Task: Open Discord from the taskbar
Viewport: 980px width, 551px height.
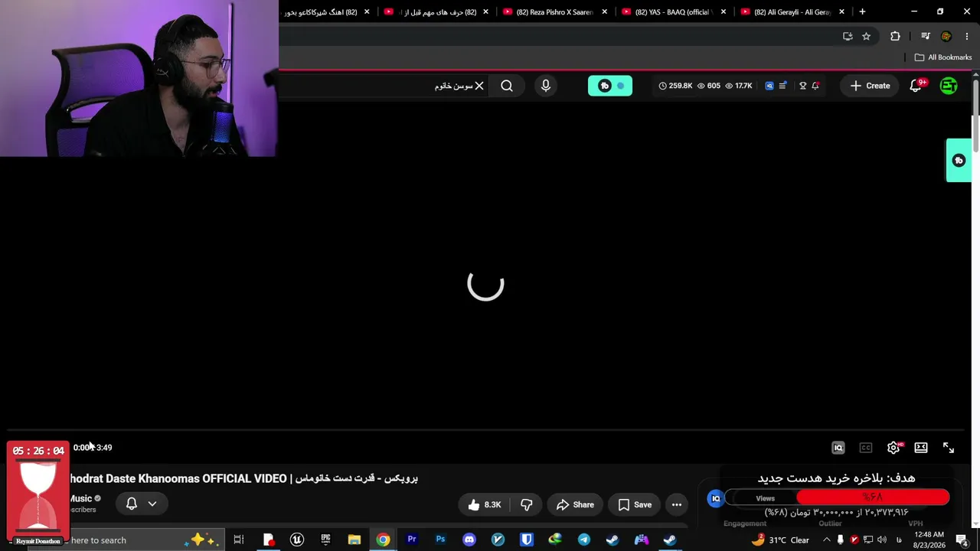Action: tap(469, 540)
